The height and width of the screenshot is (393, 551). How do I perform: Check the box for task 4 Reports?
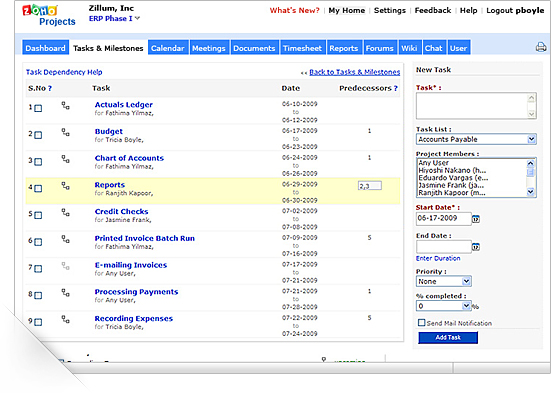38,188
